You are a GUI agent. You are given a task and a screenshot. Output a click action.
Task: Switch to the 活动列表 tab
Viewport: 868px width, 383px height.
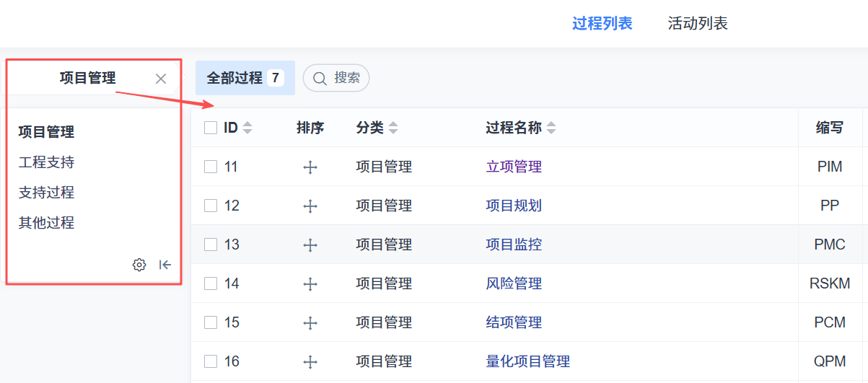[x=698, y=24]
